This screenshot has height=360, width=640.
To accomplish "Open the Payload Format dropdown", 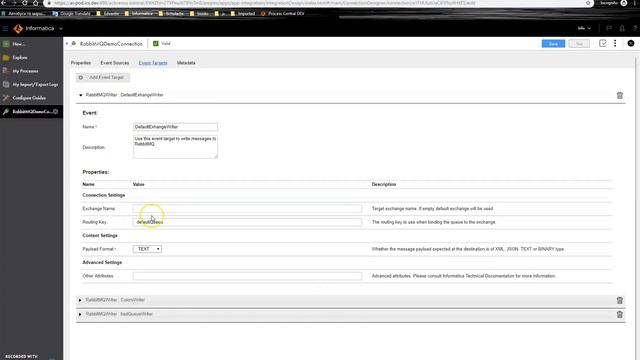I will point(147,249).
